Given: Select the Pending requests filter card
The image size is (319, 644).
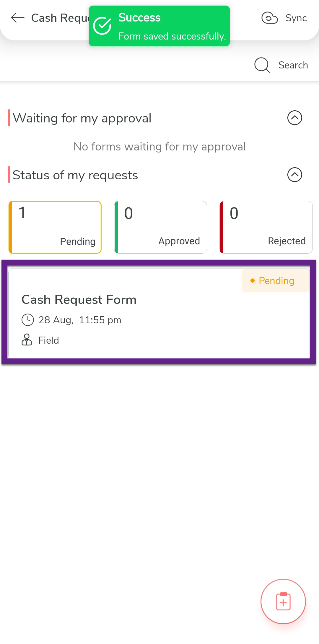Looking at the screenshot, I should (55, 227).
